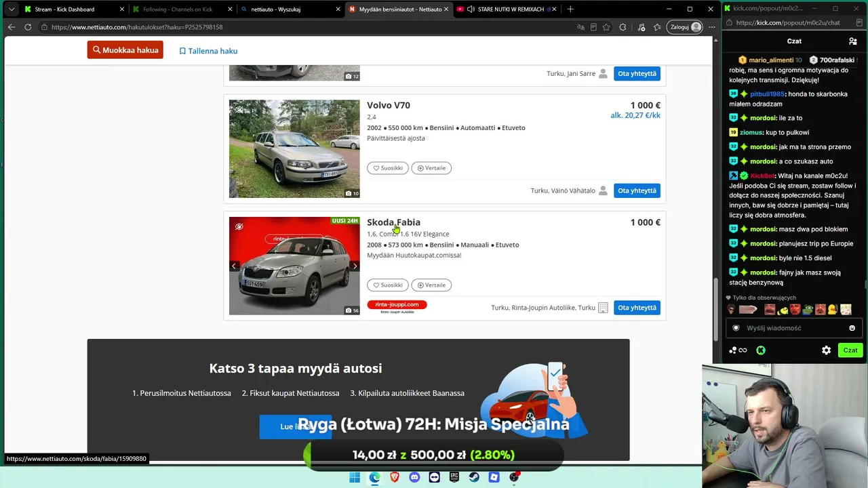Contact the Volvo V70 seller via Ota yhteyttä

click(637, 190)
